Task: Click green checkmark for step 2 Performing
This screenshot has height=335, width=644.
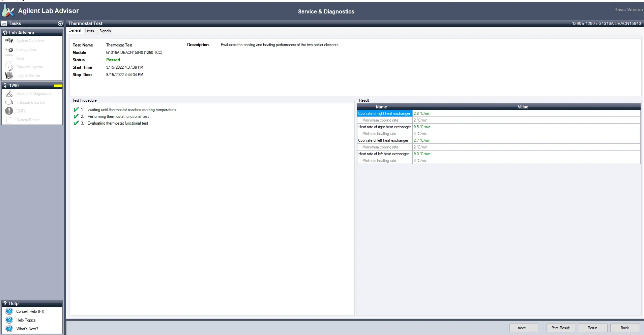Action: (x=76, y=116)
